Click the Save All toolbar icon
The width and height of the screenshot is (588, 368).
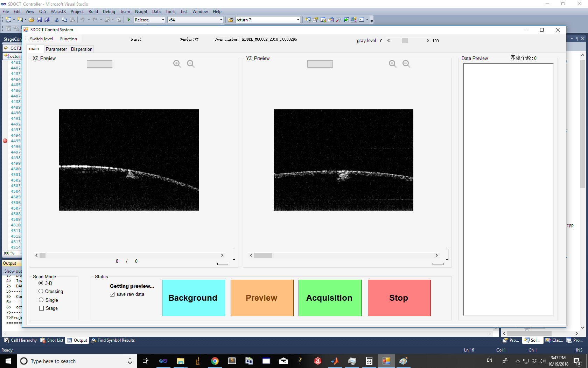(x=47, y=20)
